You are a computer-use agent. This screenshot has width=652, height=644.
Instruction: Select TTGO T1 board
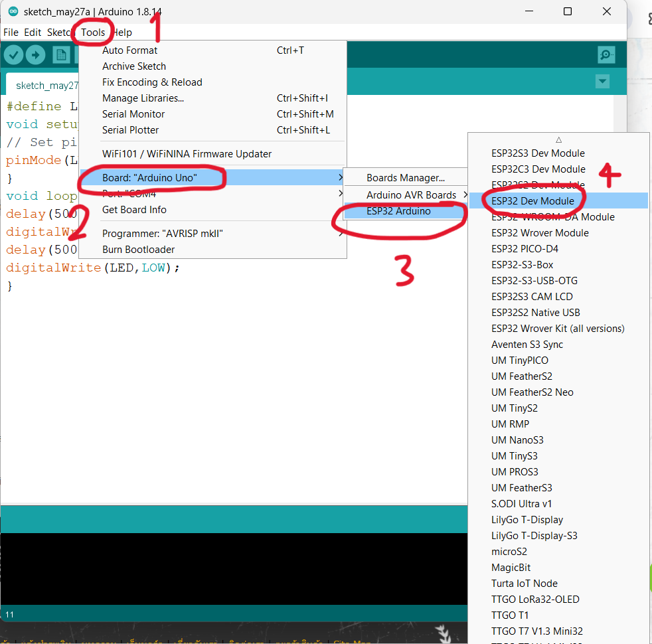558,615
